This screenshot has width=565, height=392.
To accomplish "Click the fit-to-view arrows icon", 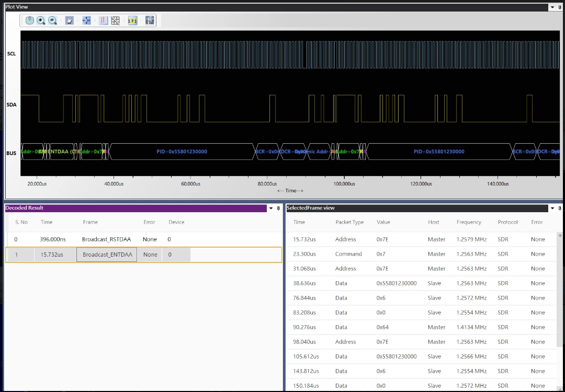I will click(86, 20).
